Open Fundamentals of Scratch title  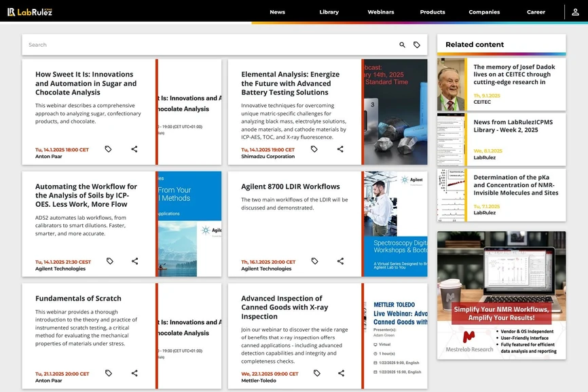[78, 298]
